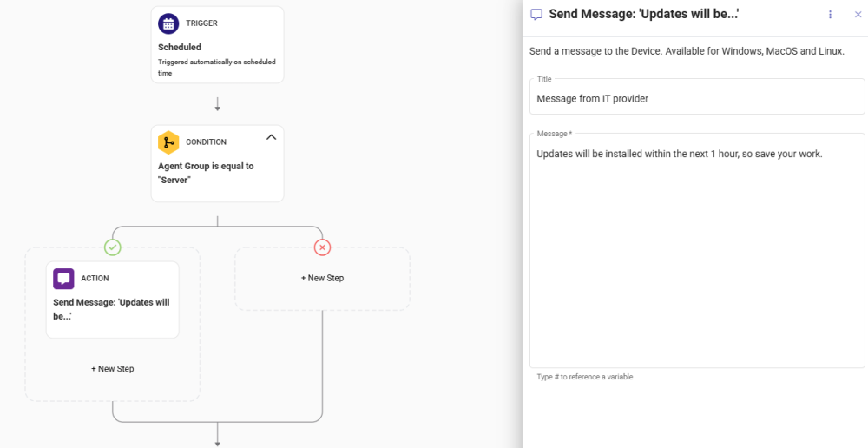
Task: Click the red X branch icon
Action: pyautogui.click(x=322, y=247)
